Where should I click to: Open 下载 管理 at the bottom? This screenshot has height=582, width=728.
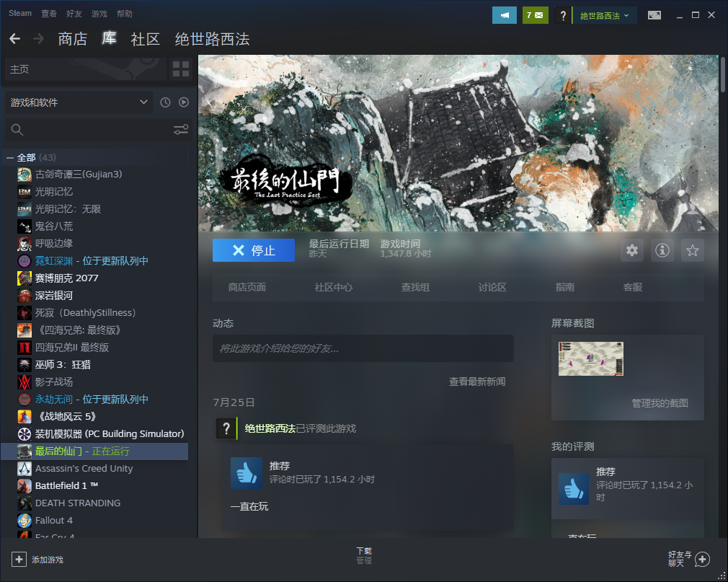click(364, 555)
